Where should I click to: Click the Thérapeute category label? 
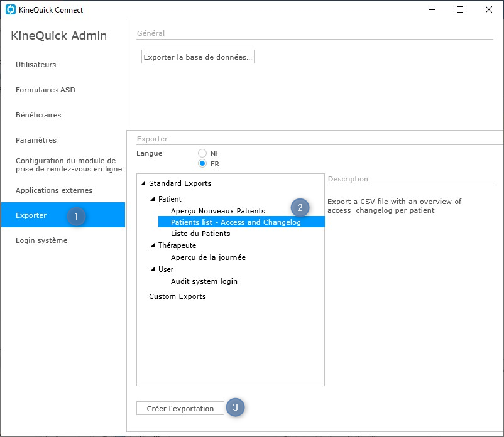coord(177,245)
